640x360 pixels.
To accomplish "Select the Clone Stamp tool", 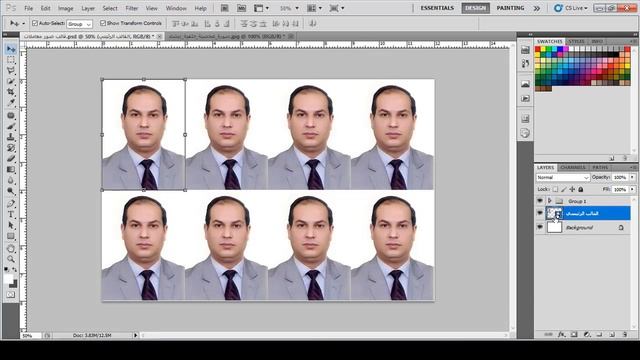I will [x=11, y=137].
